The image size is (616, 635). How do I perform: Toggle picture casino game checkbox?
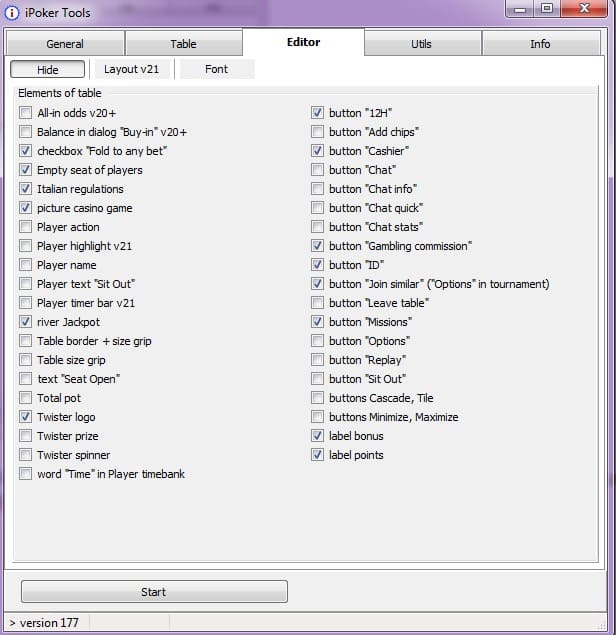point(26,208)
